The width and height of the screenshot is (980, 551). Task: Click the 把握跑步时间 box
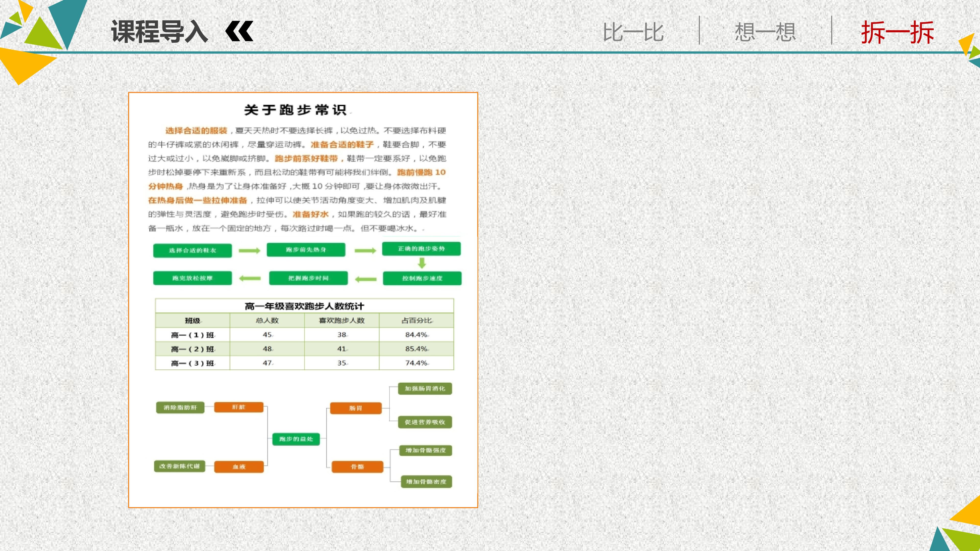click(x=308, y=278)
